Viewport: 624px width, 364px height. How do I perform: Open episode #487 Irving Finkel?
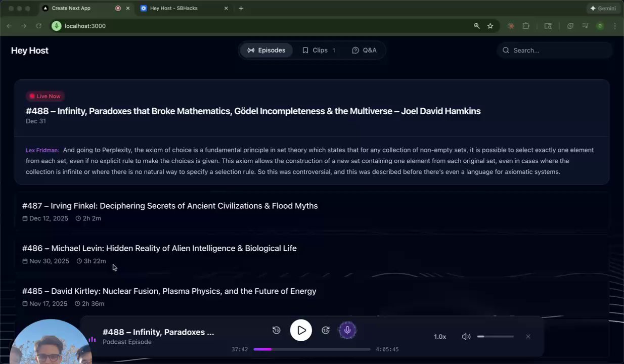pos(170,206)
